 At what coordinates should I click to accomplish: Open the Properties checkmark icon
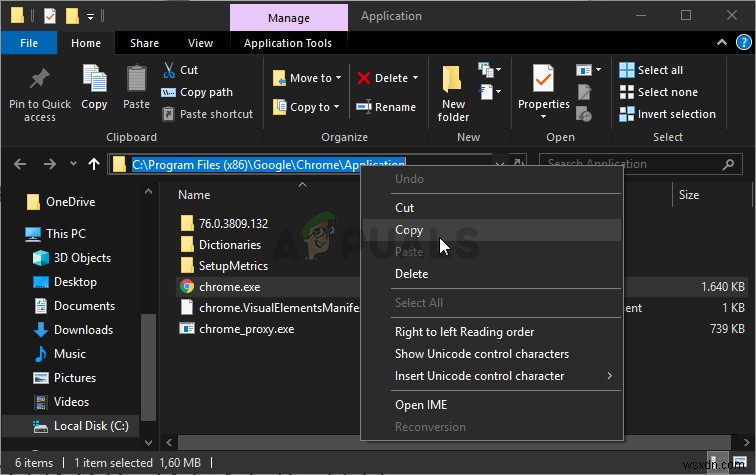click(543, 78)
